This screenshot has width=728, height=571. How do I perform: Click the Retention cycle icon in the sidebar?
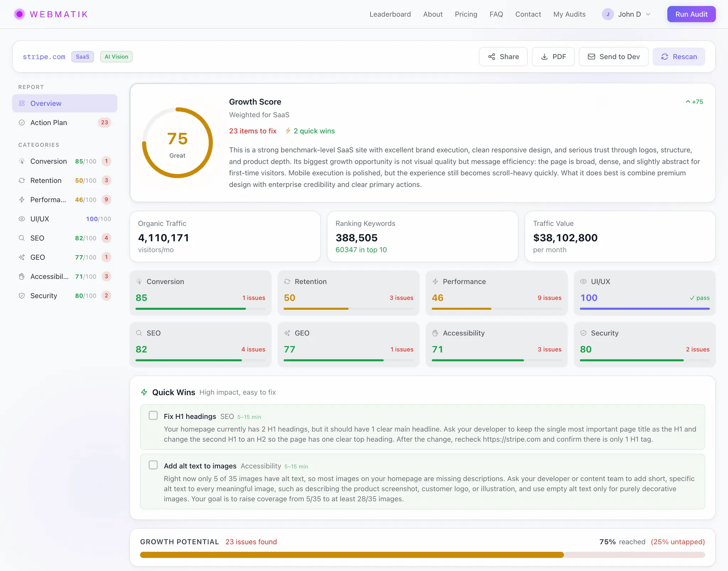click(x=22, y=181)
